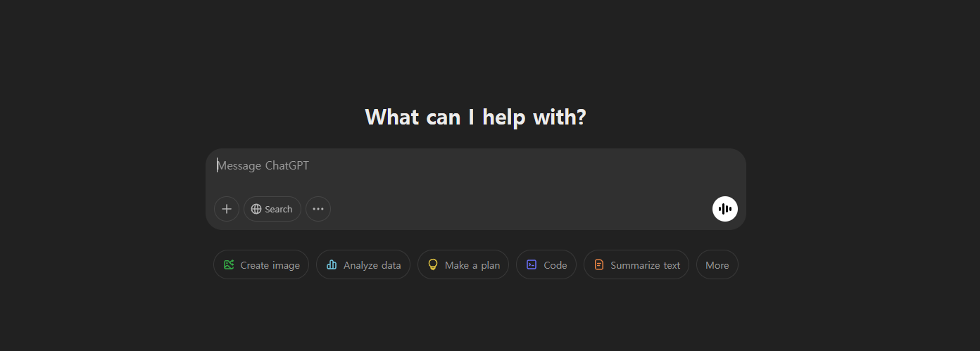The image size is (980, 351).
Task: Pick the Make a plan suggestion
Action: click(x=463, y=265)
